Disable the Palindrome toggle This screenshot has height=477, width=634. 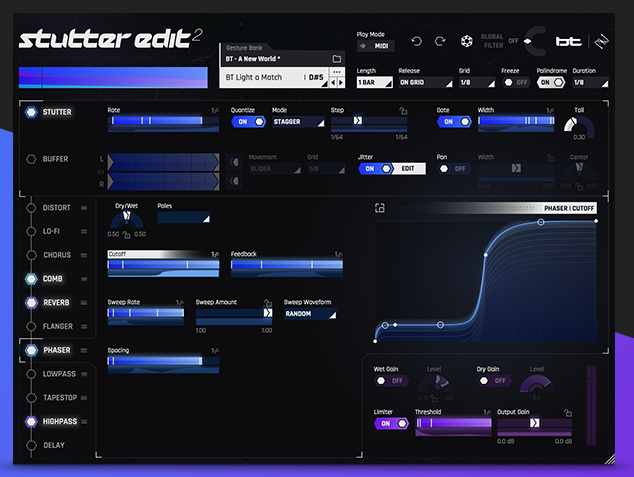pyautogui.click(x=552, y=82)
